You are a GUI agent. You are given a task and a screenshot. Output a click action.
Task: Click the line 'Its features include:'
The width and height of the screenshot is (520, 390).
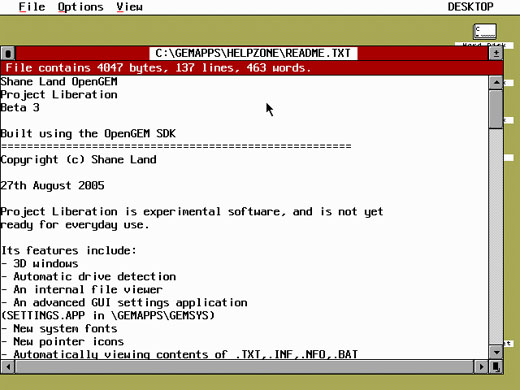[x=69, y=250]
